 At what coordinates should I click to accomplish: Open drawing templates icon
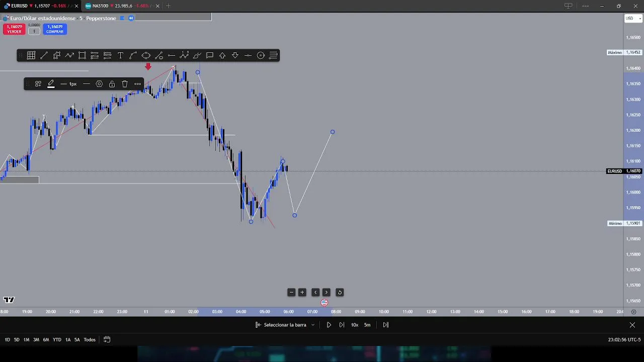(38, 84)
